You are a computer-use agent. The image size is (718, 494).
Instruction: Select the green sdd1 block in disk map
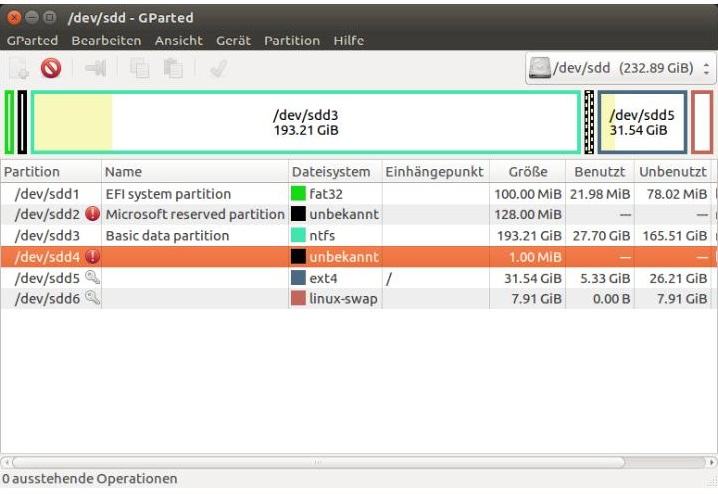[9, 122]
